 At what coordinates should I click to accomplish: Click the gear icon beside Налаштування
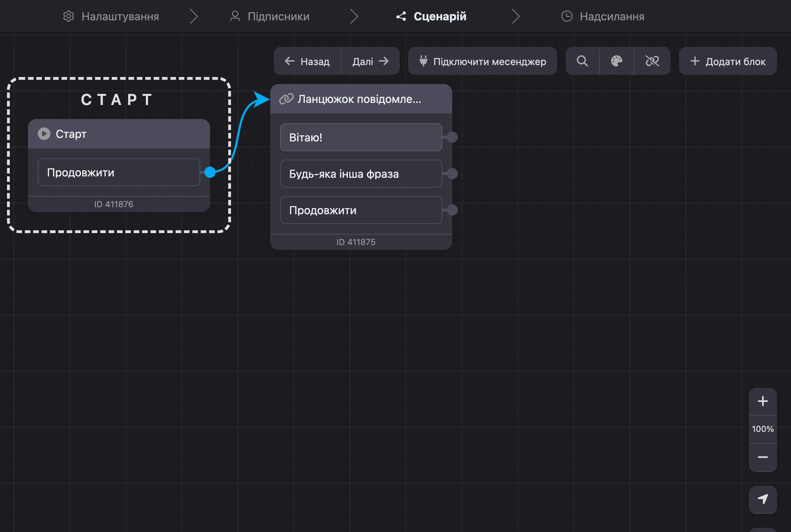tap(69, 16)
